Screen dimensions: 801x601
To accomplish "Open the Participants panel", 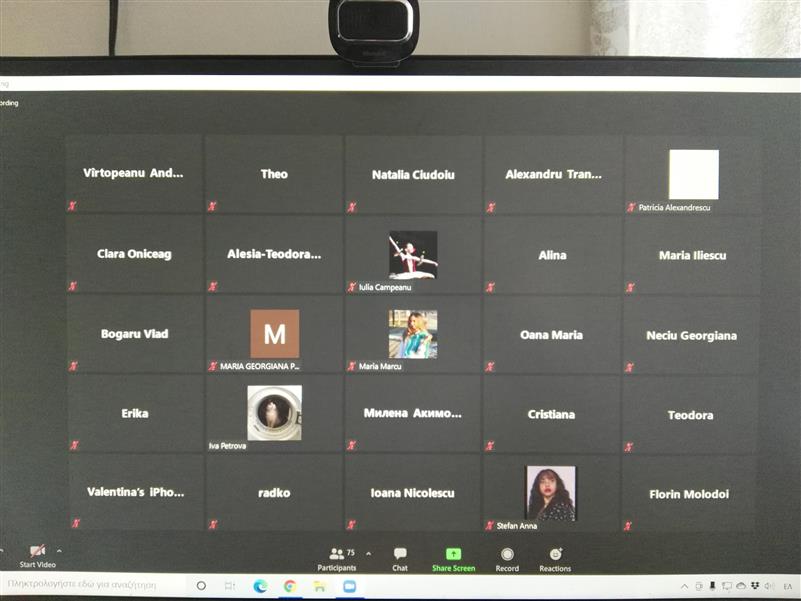I will click(x=337, y=560).
